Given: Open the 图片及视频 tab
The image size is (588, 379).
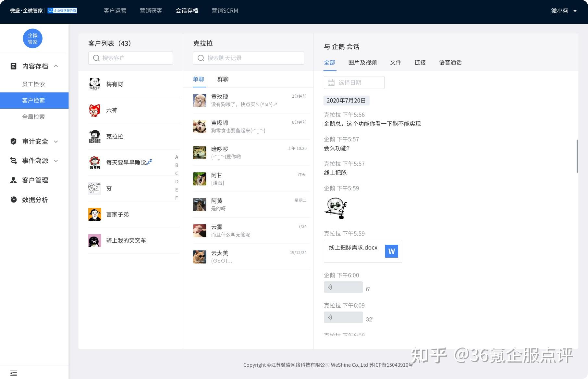Looking at the screenshot, I should 362,62.
